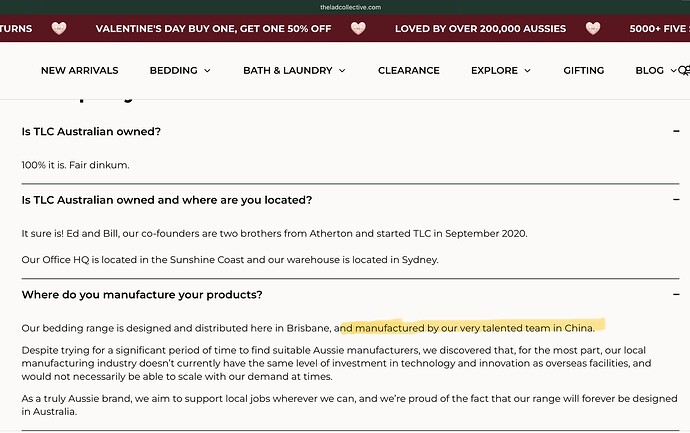Viewport: 690px width, 433px height.
Task: Expand the Explore menu chevron
Action: [527, 71]
